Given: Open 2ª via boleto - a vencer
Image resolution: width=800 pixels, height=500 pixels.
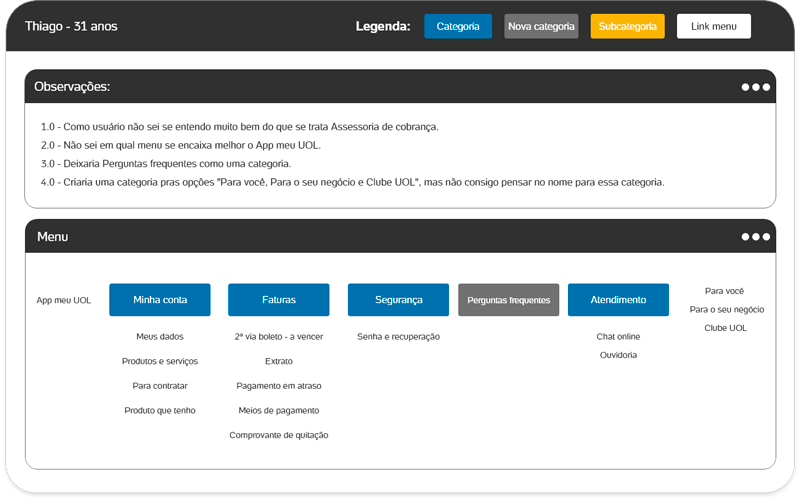Looking at the screenshot, I should click(x=278, y=337).
